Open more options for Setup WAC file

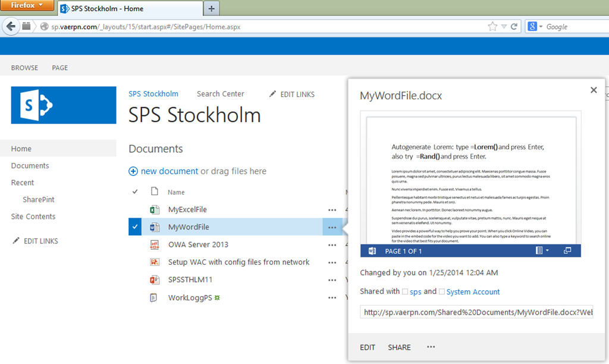tap(332, 263)
